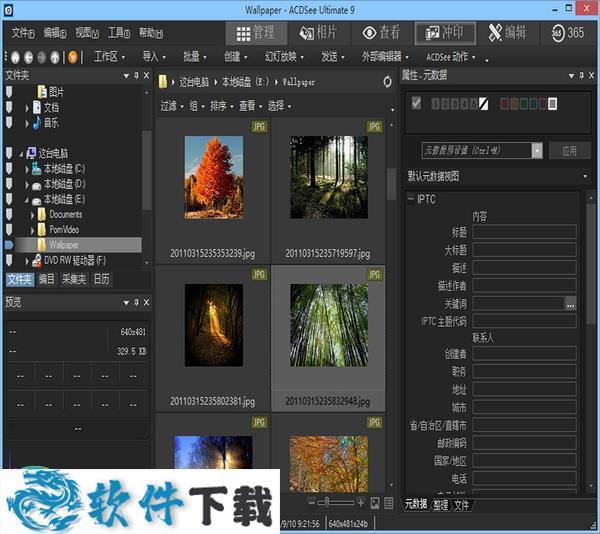Open the 默认元数据视图 dropdown

click(x=585, y=176)
